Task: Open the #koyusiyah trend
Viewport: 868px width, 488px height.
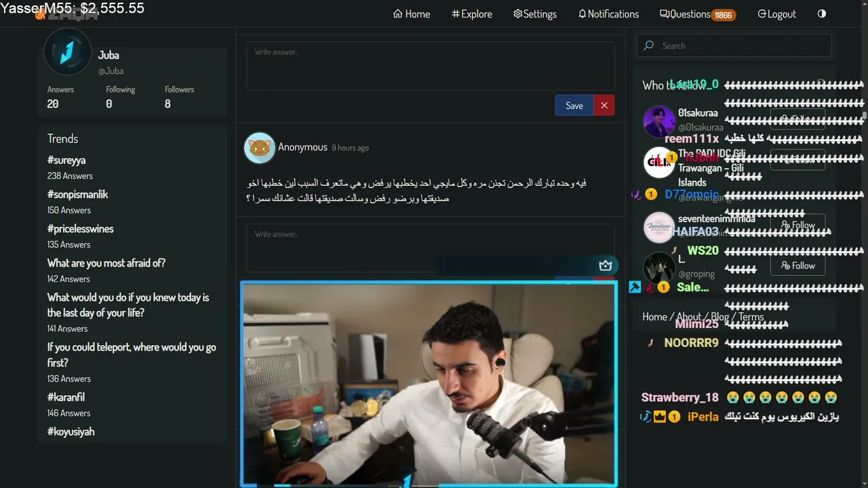Action: pos(71,432)
